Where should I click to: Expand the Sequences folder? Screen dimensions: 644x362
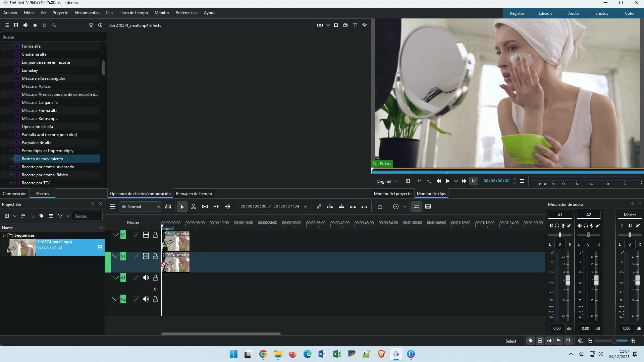(4, 235)
